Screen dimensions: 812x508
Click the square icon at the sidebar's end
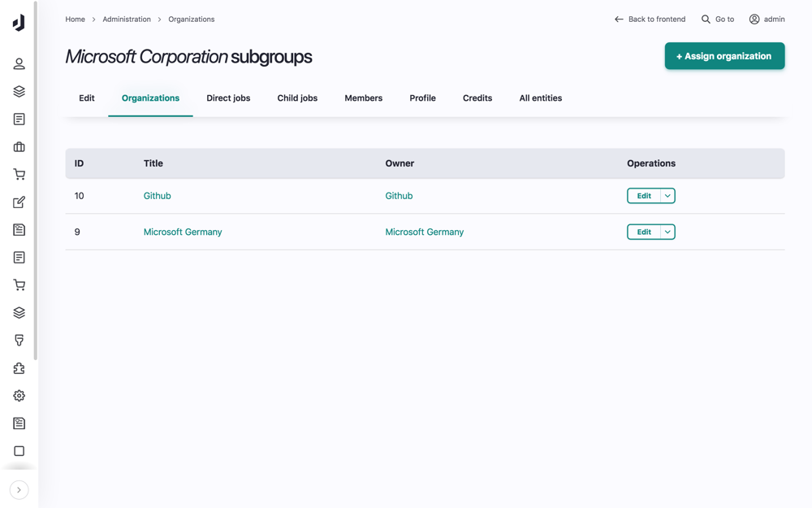point(19,451)
